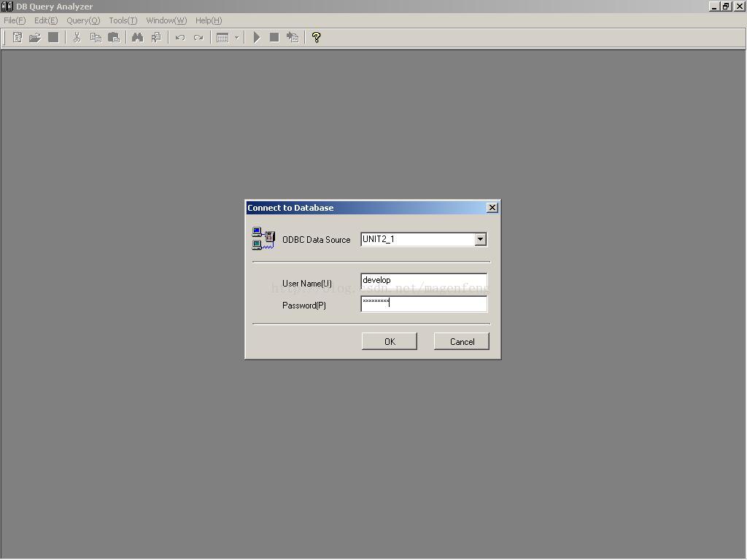Click the Connect to Database title bar
Viewport: 747px width, 560px height.
click(373, 208)
